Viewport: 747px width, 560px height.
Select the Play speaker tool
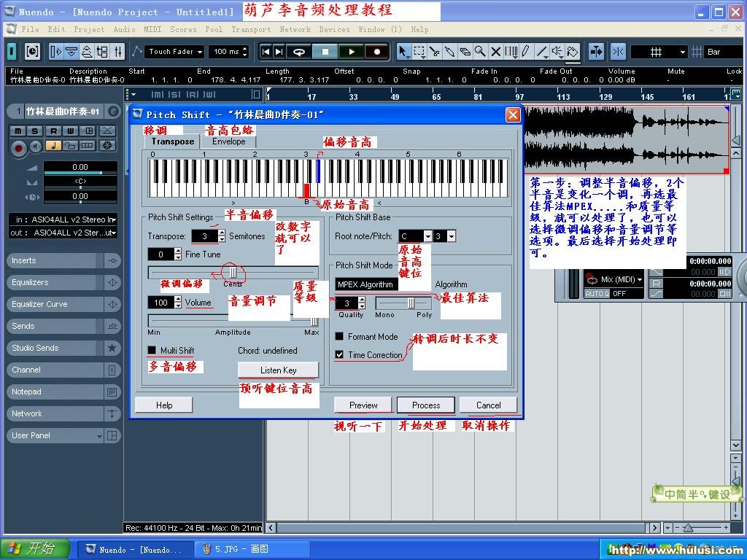(x=557, y=52)
